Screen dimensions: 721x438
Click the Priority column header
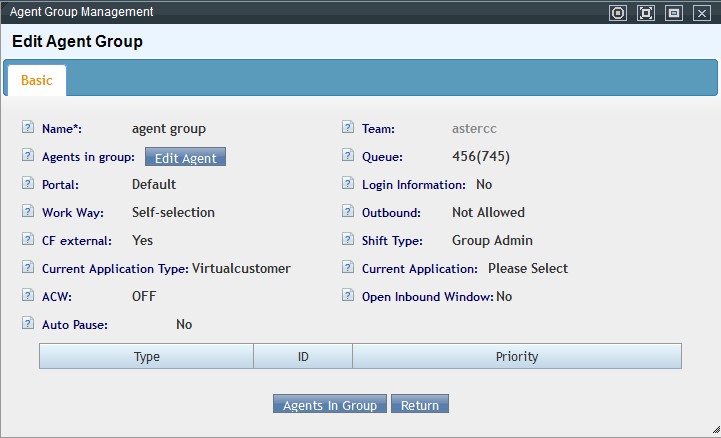coord(516,357)
